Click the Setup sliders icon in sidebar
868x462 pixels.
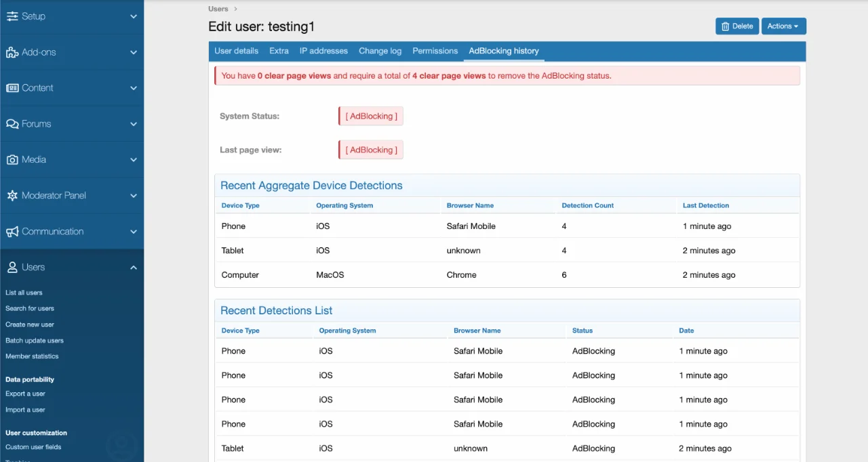12,16
